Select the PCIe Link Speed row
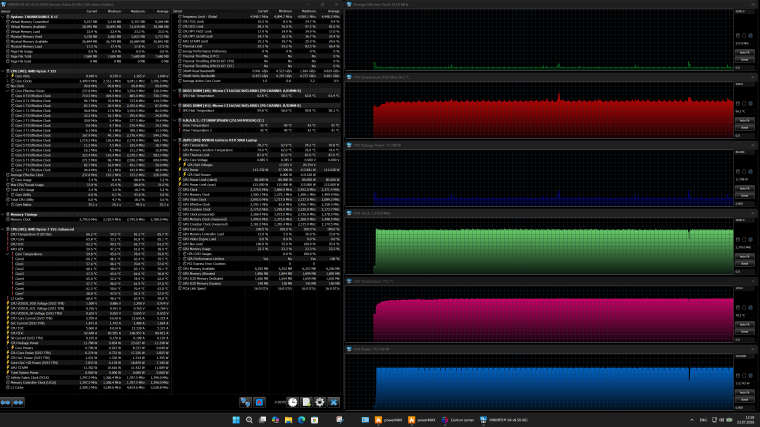Image resolution: width=760 pixels, height=427 pixels. pos(257,288)
